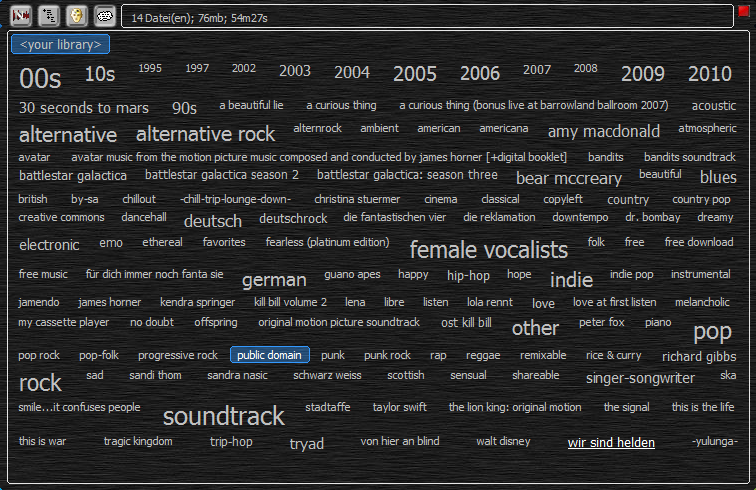This screenshot has height=490, width=756.
Task: Click the this is the life tag
Action: tap(702, 407)
